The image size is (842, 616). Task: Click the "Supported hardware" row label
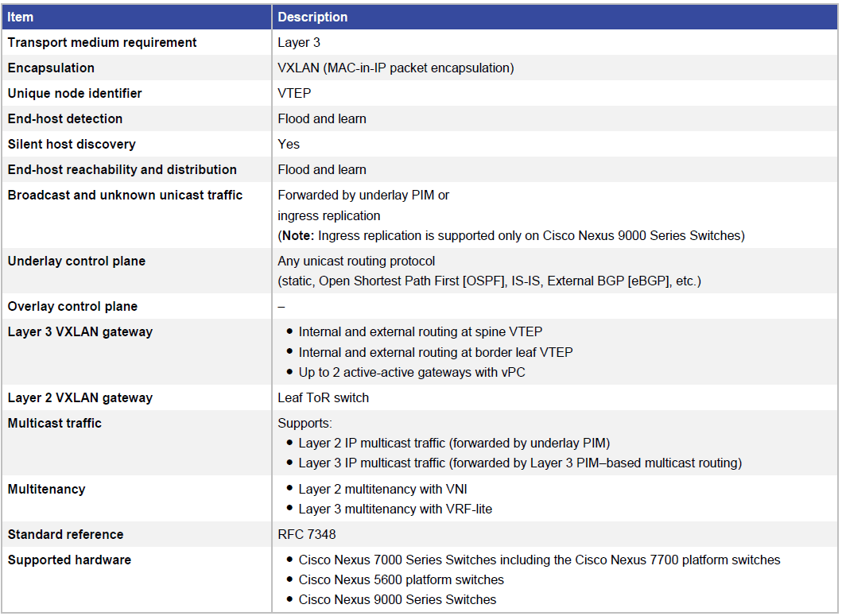(69, 560)
